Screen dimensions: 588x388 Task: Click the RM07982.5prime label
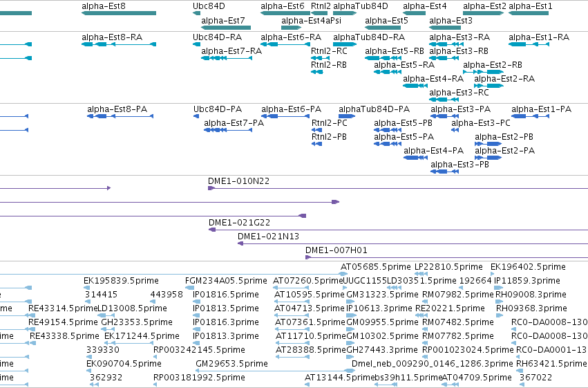tap(458, 295)
